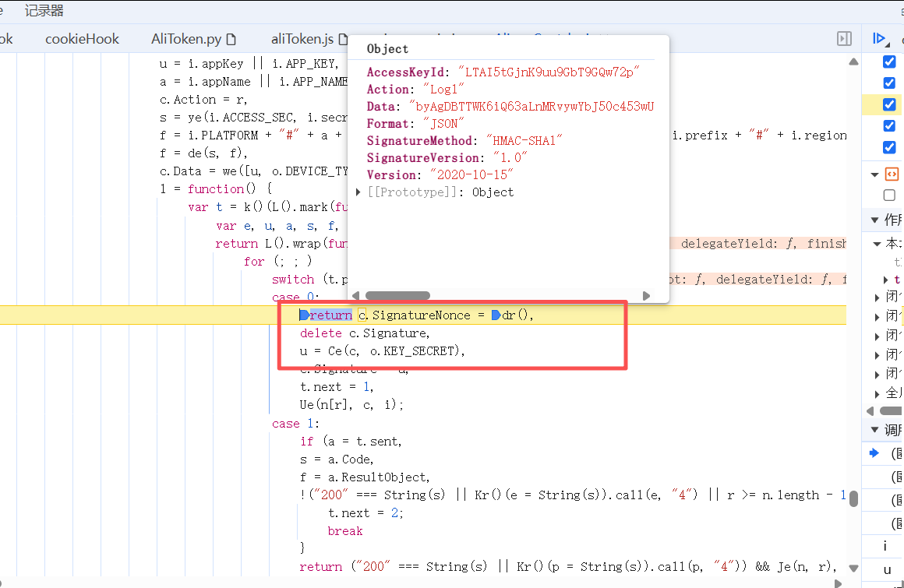
Task: Click SignatureVersion "1.0" property
Action: [447, 158]
